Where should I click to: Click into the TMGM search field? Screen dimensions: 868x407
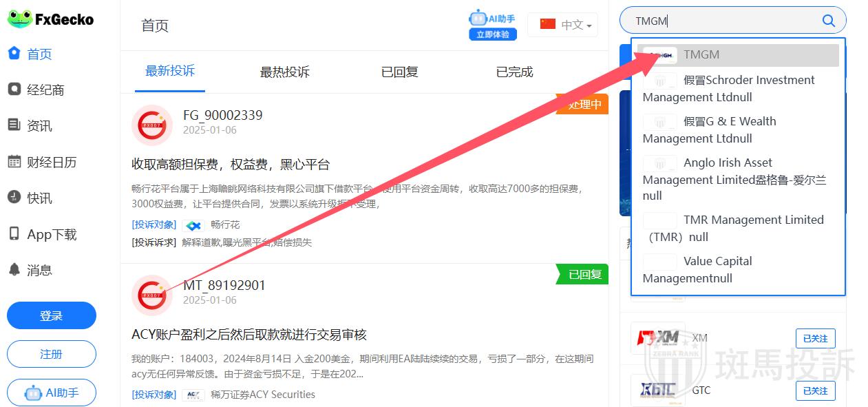point(723,21)
